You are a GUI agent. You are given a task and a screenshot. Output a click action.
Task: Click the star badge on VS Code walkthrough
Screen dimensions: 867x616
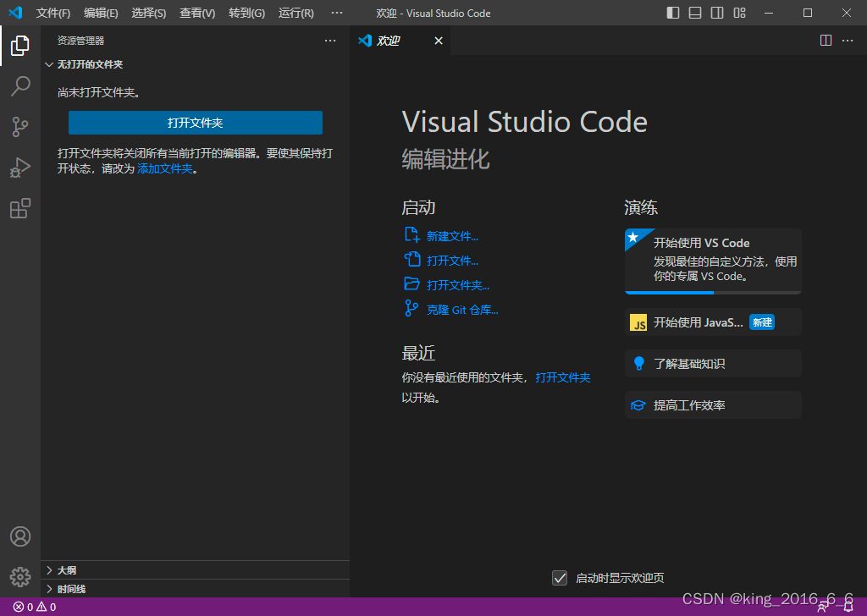click(x=633, y=237)
